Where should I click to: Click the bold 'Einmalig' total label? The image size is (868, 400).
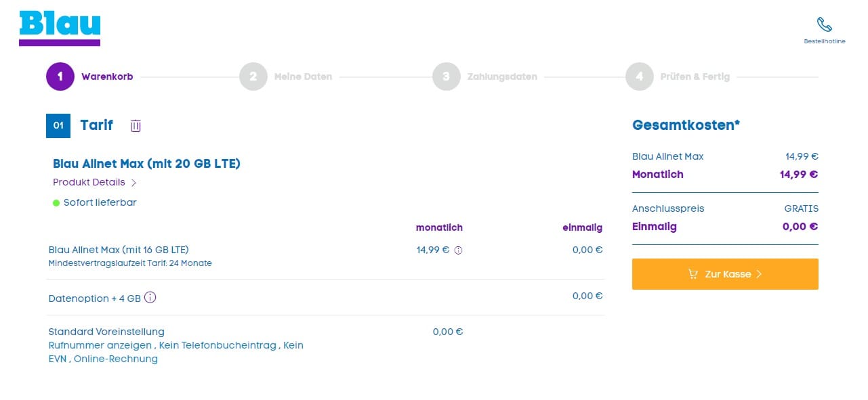tap(655, 227)
